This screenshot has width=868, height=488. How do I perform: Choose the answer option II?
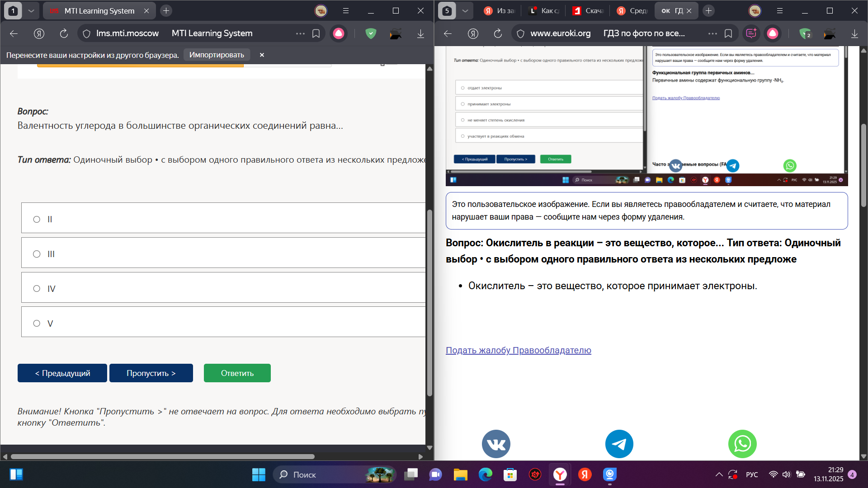pyautogui.click(x=224, y=219)
